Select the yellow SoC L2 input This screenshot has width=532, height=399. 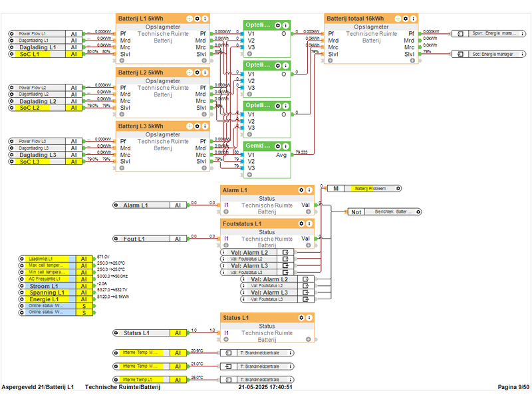pyautogui.click(x=45, y=108)
